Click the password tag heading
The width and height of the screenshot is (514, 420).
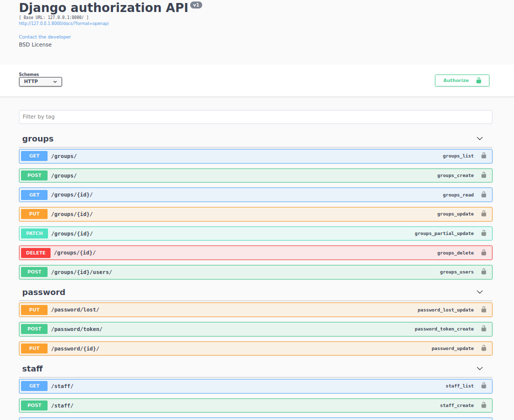click(x=44, y=292)
